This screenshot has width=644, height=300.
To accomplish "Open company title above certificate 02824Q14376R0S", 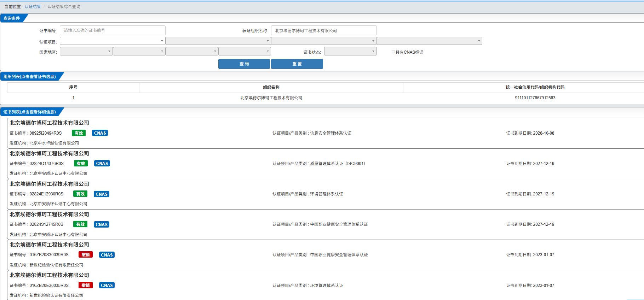I will pyautogui.click(x=49, y=154).
